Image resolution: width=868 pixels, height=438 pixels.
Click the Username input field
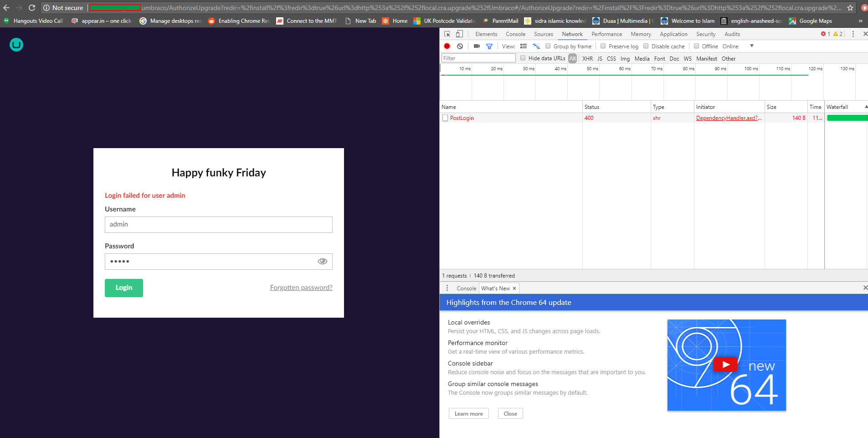(x=219, y=225)
